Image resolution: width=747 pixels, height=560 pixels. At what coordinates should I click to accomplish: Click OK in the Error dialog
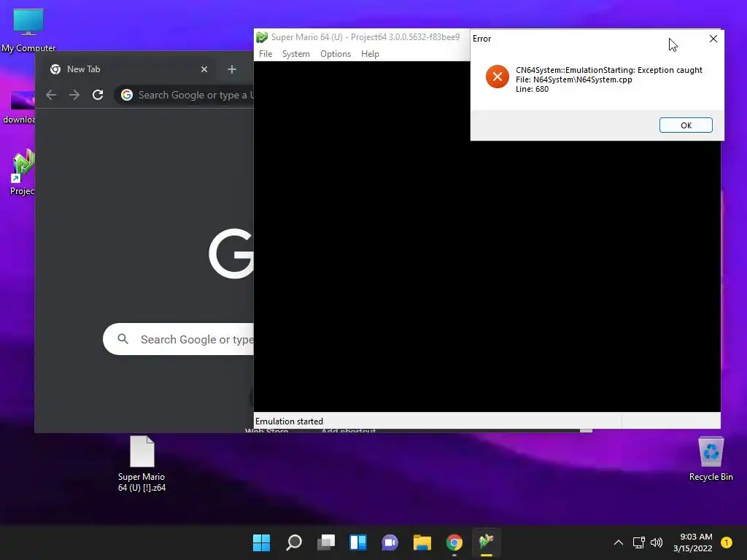686,125
